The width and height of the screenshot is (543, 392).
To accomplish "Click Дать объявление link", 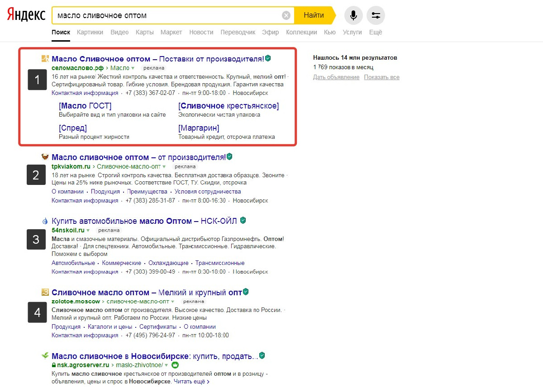I will (x=336, y=77).
